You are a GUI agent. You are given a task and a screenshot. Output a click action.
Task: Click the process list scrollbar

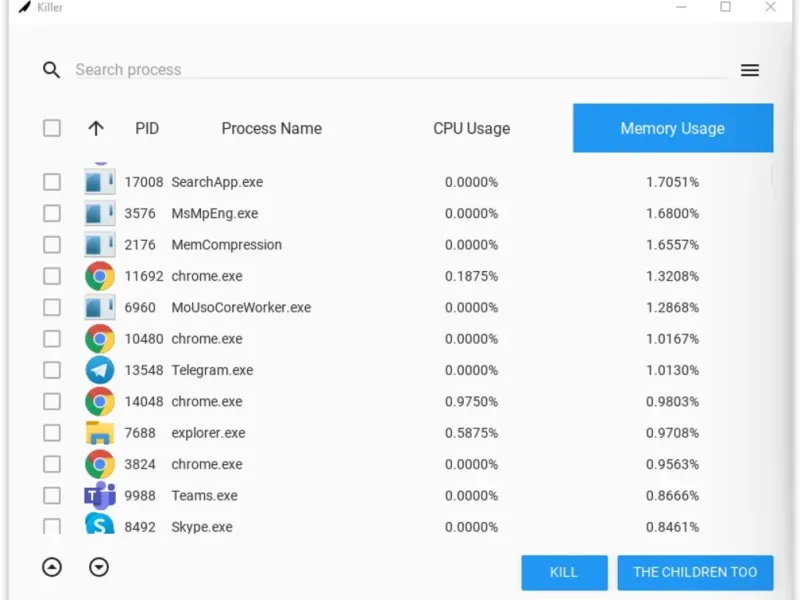[773, 177]
